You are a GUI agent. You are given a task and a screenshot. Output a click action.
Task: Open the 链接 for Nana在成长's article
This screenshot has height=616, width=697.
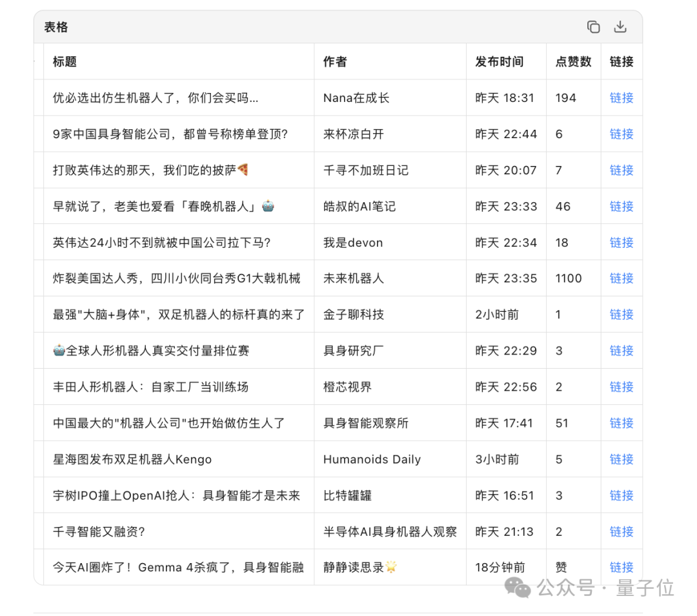[x=621, y=98]
